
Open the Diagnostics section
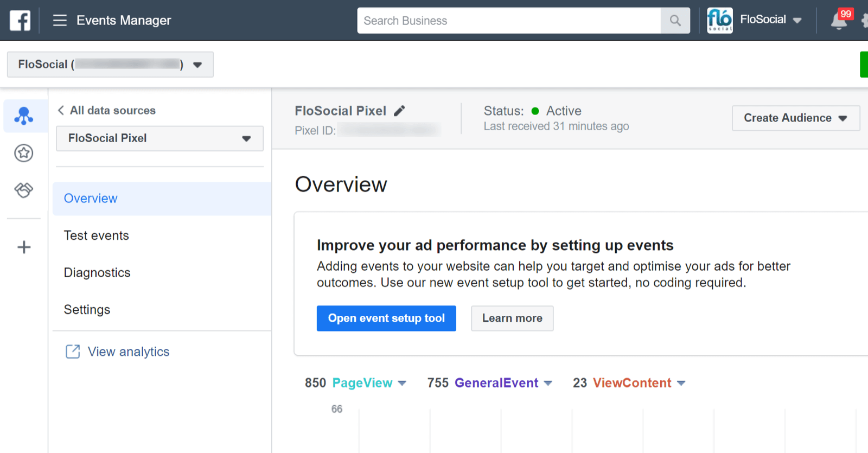(x=97, y=272)
